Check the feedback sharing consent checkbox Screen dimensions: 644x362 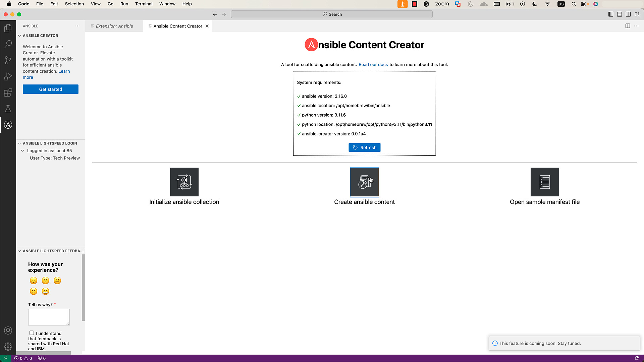click(x=32, y=333)
